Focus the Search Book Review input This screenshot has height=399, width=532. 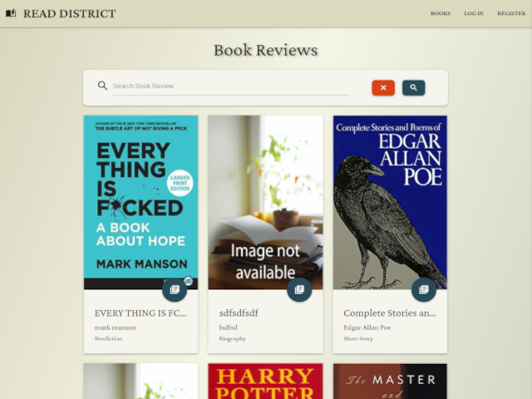(x=231, y=86)
